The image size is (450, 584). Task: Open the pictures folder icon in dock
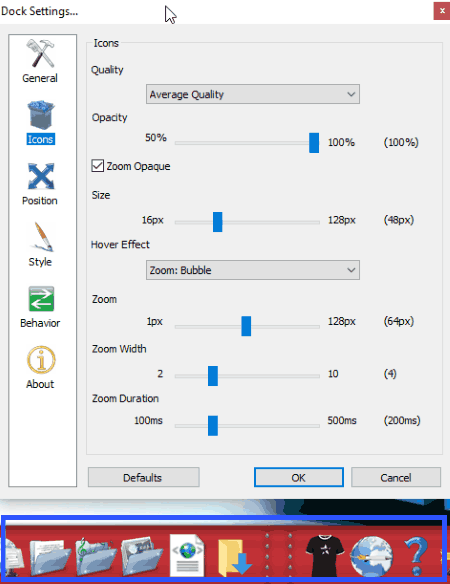point(142,556)
